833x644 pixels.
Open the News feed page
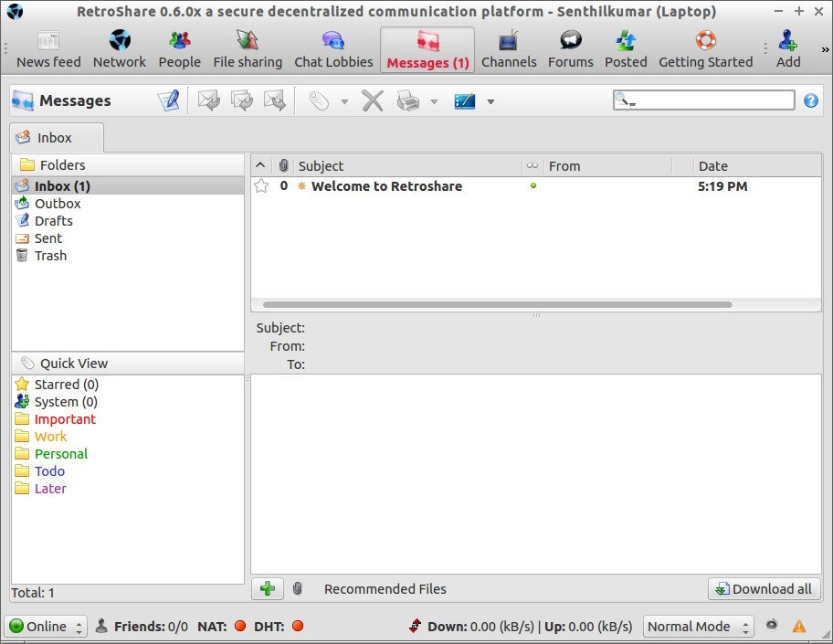(x=48, y=50)
